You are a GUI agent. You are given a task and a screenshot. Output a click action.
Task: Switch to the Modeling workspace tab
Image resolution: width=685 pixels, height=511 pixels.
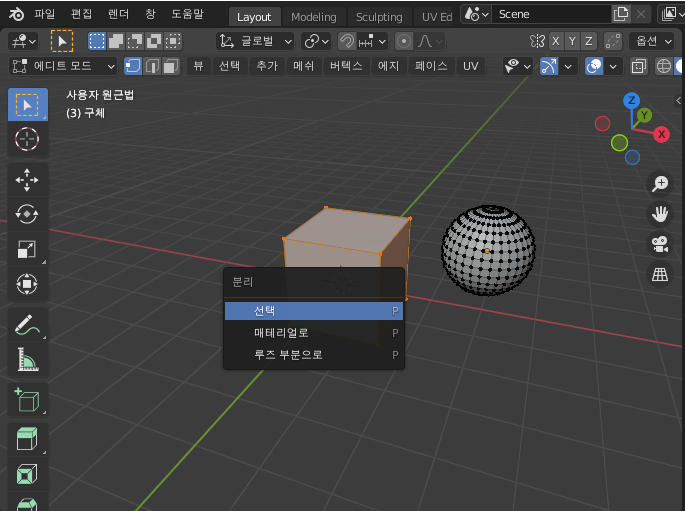(x=314, y=17)
